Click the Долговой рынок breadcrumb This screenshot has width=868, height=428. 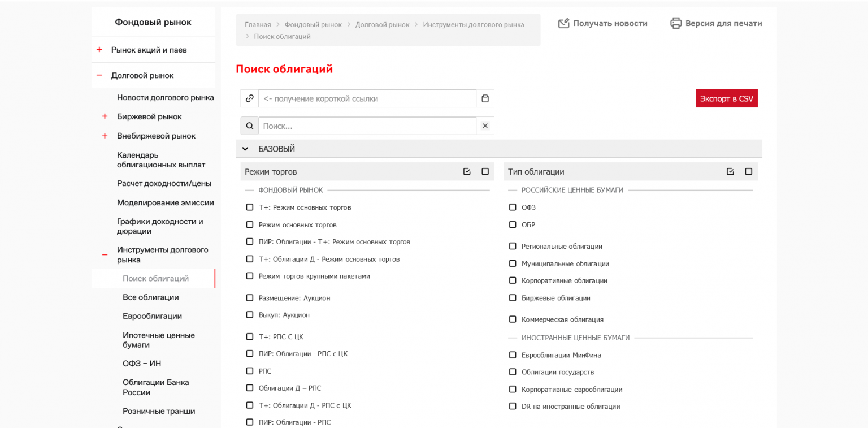[x=382, y=25]
